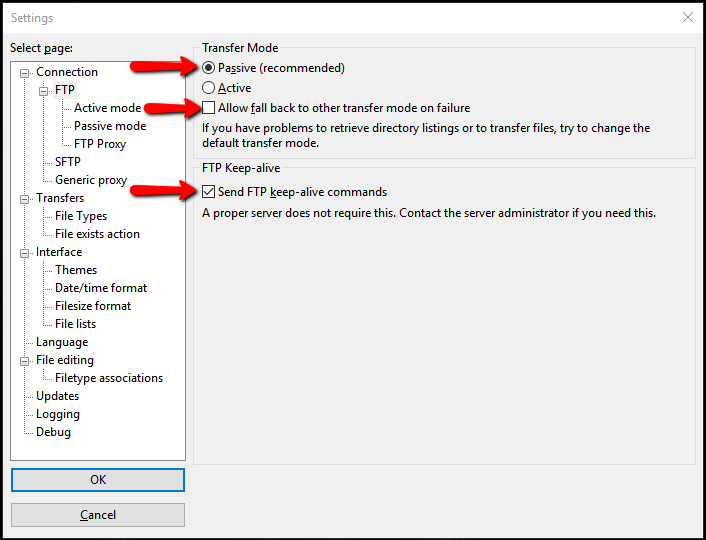Go to the Logging page

click(58, 414)
